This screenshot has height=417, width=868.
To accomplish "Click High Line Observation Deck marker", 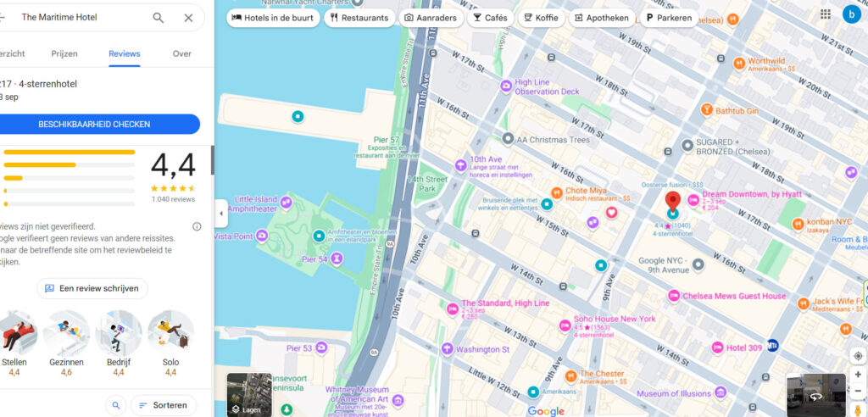I will 506,86.
